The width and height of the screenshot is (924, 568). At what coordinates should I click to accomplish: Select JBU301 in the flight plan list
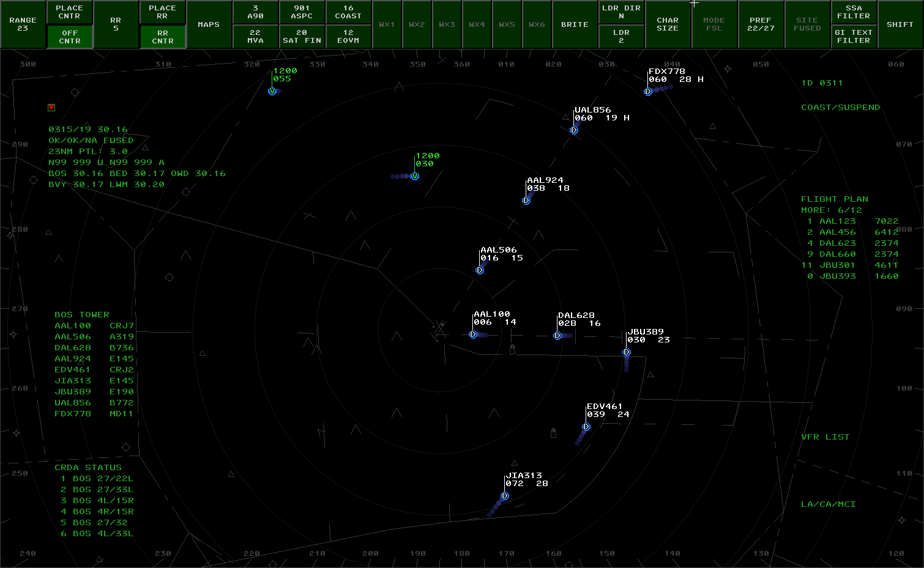pos(850,265)
